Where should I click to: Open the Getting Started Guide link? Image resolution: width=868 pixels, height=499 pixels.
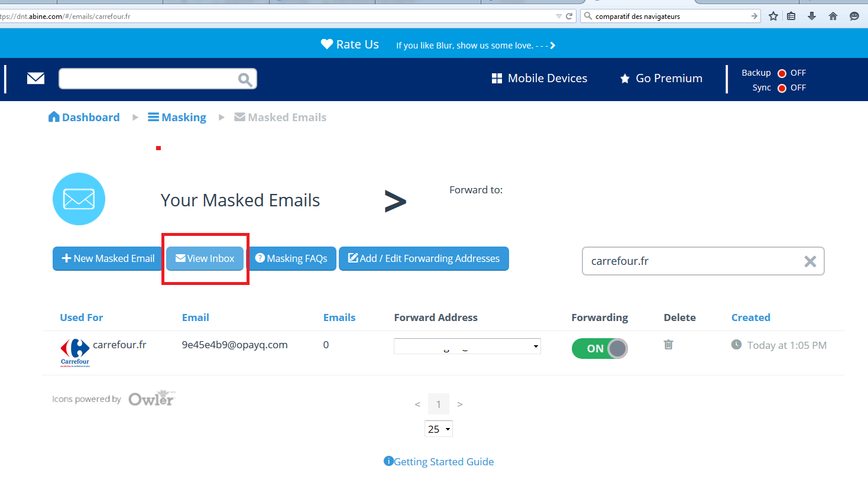coord(443,462)
